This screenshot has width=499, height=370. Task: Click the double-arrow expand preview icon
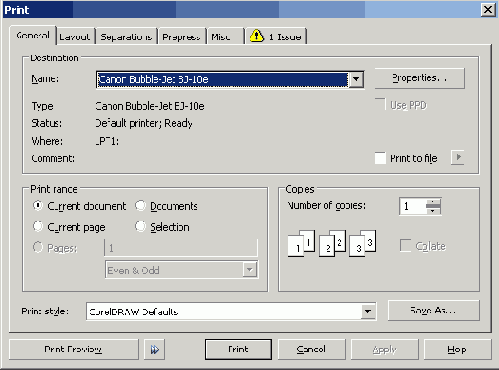[x=154, y=349]
